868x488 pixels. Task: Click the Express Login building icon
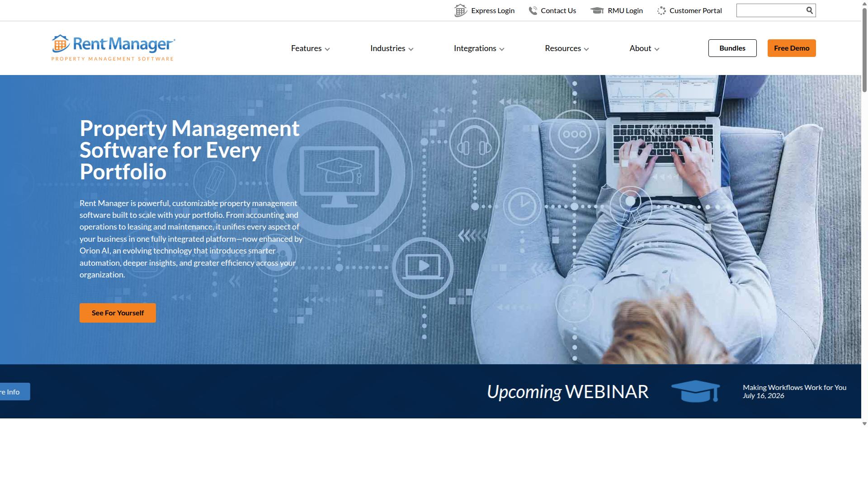point(460,10)
